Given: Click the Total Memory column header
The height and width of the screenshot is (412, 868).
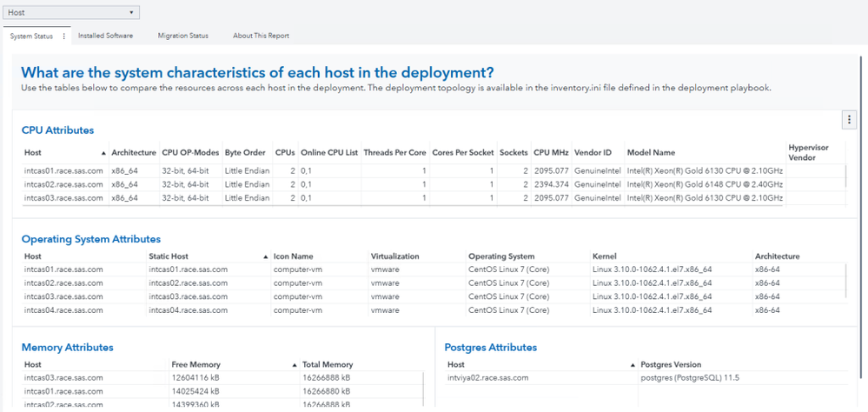Looking at the screenshot, I should click(327, 365).
